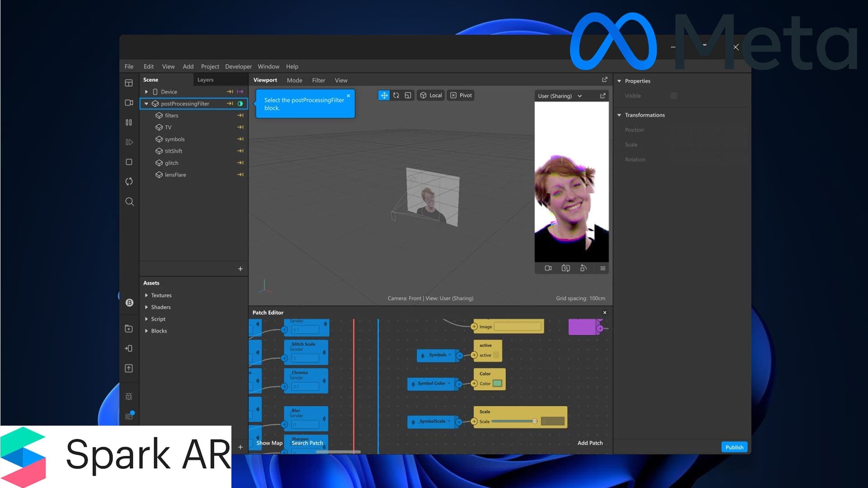Switch to the Layers tab
Screen dimensions: 868x488
pos(205,80)
